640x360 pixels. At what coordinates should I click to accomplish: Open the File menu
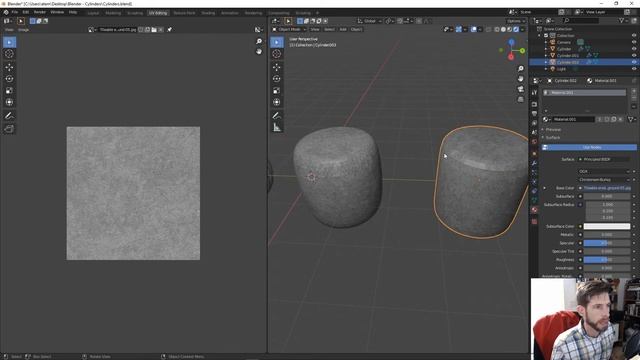click(15, 12)
